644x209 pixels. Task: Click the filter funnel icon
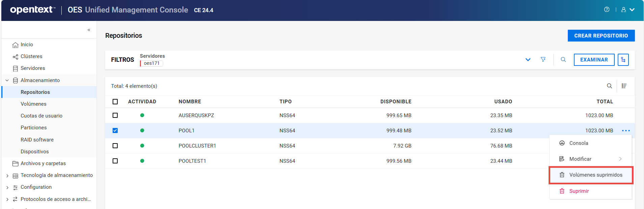(543, 59)
